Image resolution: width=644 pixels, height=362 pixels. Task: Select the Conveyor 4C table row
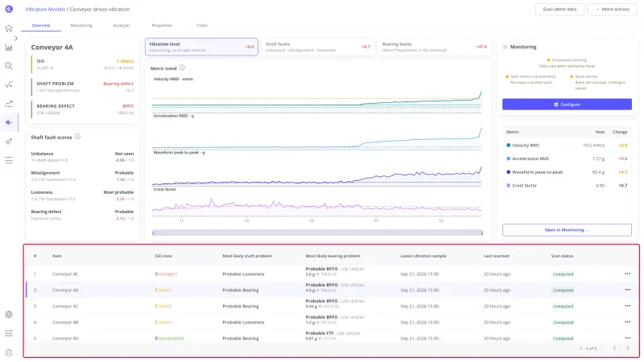[332, 306]
